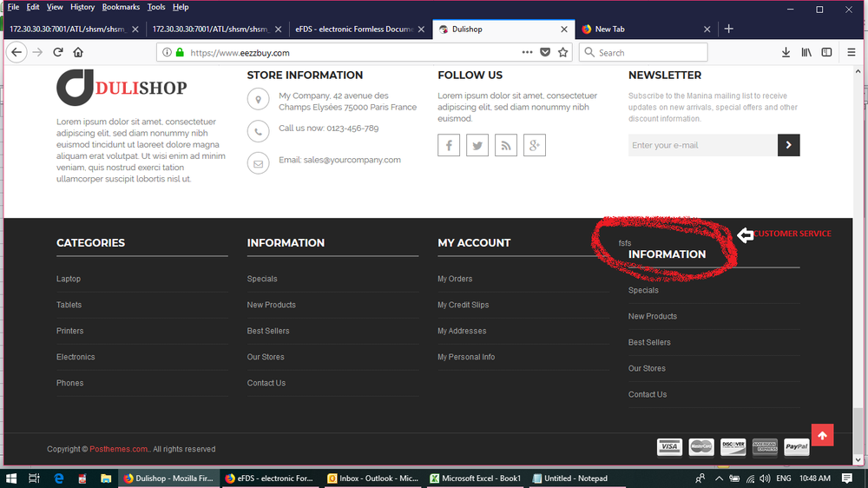Open Task View in the taskbar
The width and height of the screenshot is (868, 488).
click(x=34, y=478)
